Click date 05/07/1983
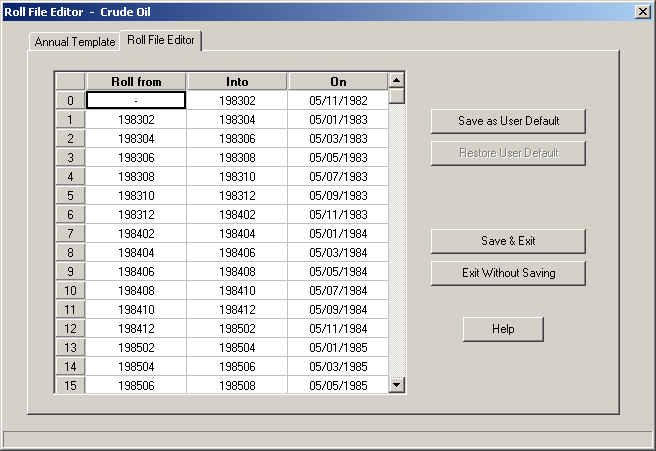656x451 pixels. [338, 177]
